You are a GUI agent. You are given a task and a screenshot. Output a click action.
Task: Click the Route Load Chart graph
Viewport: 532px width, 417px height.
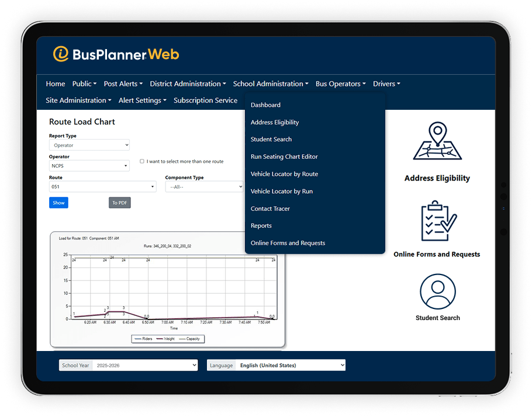click(167, 289)
